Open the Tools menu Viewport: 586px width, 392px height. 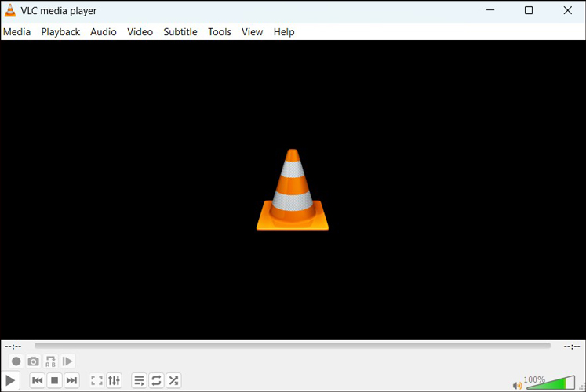[220, 32]
